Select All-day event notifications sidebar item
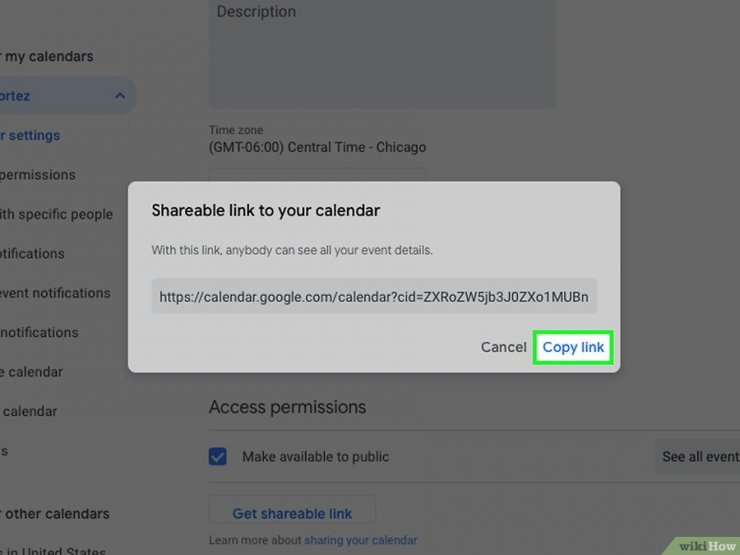This screenshot has width=740, height=555. [55, 293]
